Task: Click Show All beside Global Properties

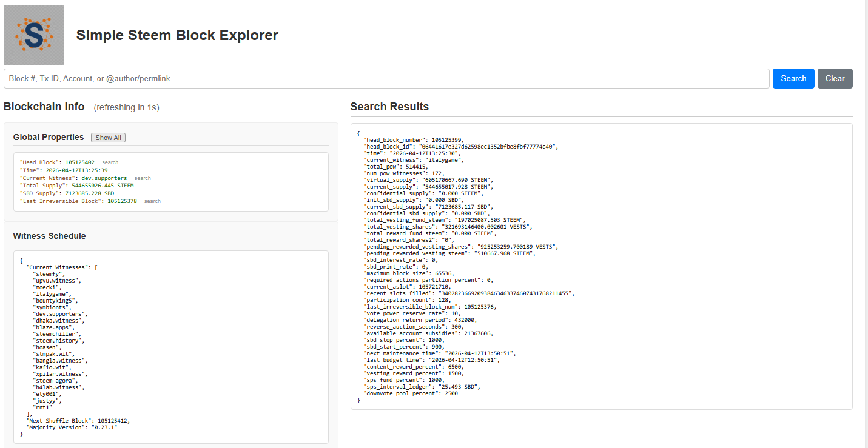Action: click(x=108, y=138)
